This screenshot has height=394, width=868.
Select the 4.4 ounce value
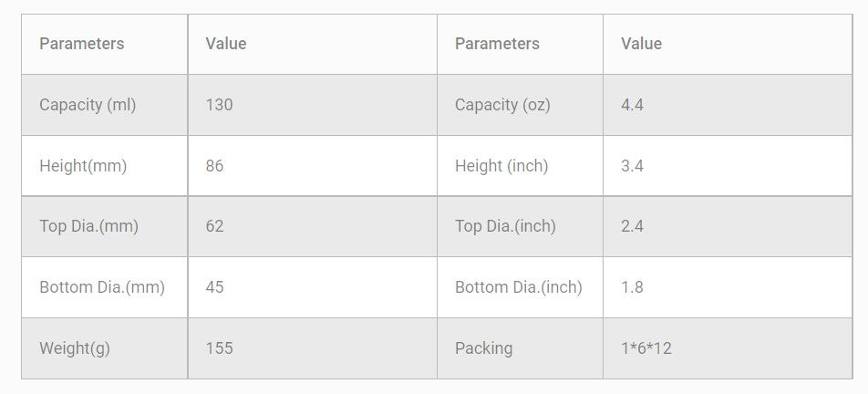[632, 105]
